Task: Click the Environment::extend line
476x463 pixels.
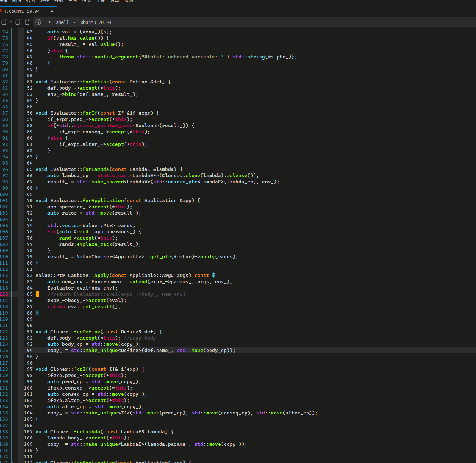Action: [140, 282]
